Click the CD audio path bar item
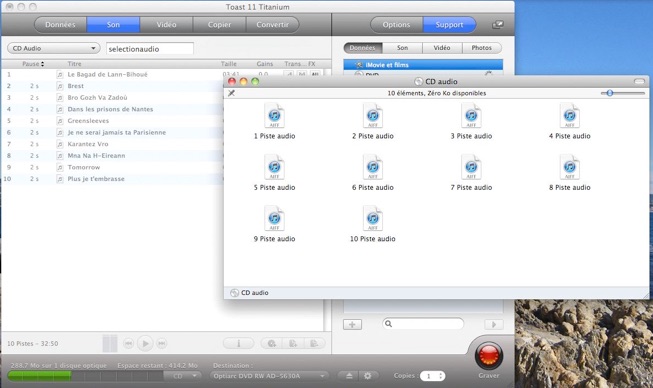Viewport: 653px width, 388px height. click(249, 293)
